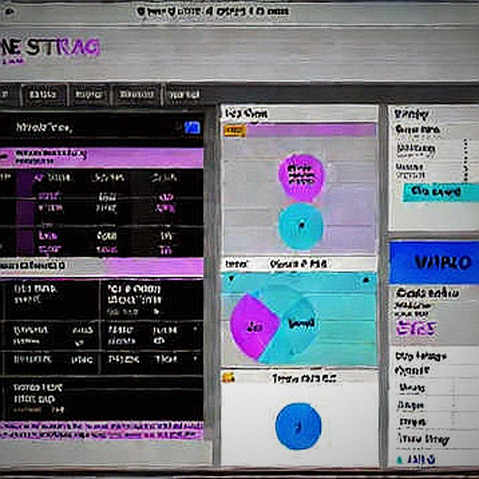Click the small teal icon in the right sidebar

coord(399,460)
